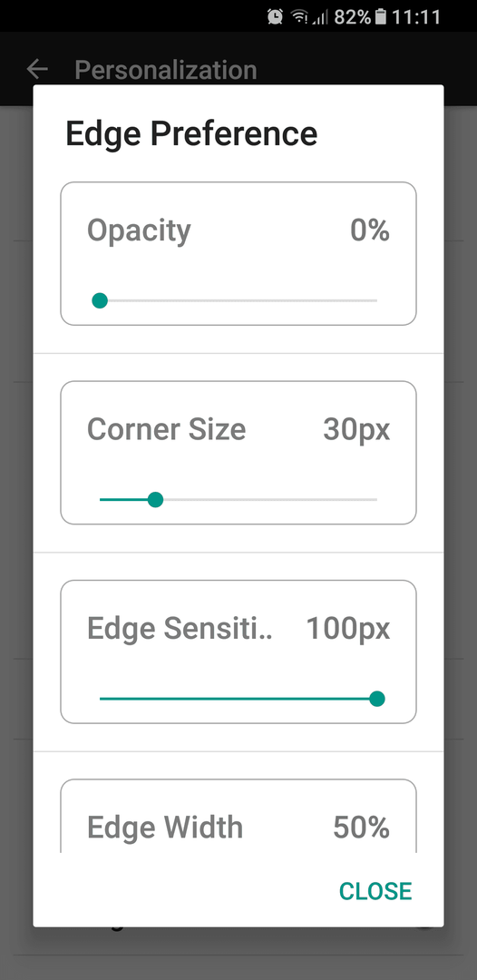Tap the back arrow beside Personalization
Screen dimensions: 477x980
pos(37,69)
